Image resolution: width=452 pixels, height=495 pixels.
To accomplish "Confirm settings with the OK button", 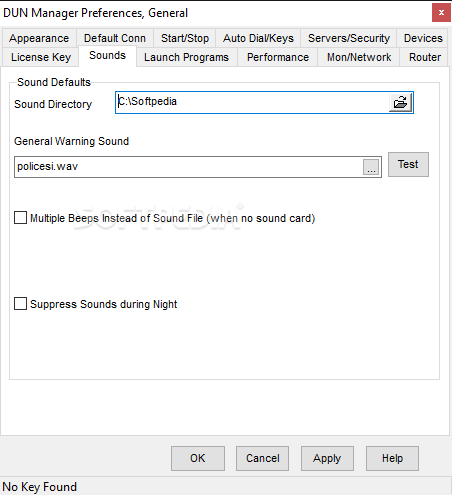I will tap(198, 458).
